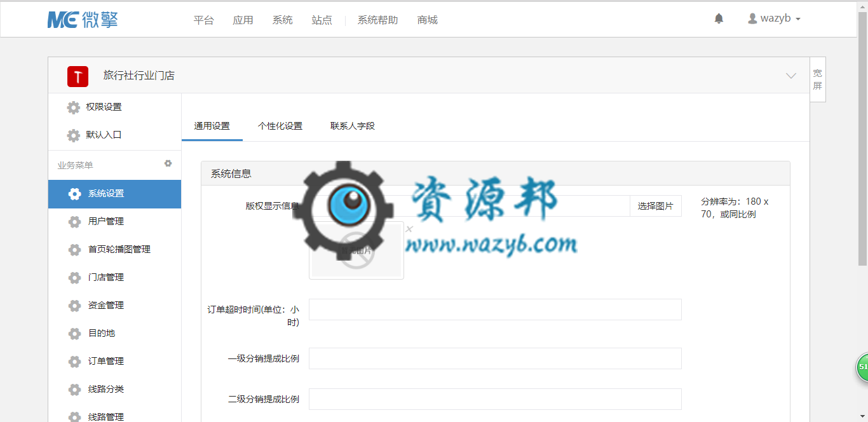Click the uploaded image thumbnail placeholder

[356, 250]
